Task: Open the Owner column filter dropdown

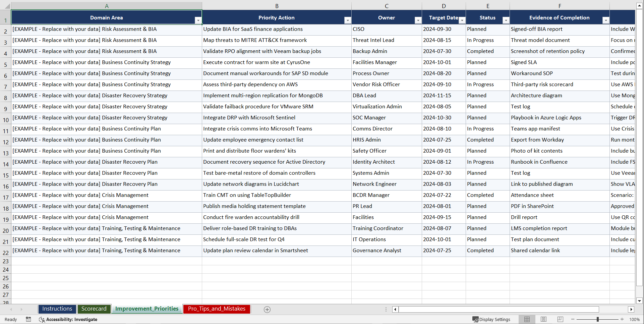Action: pyautogui.click(x=418, y=20)
